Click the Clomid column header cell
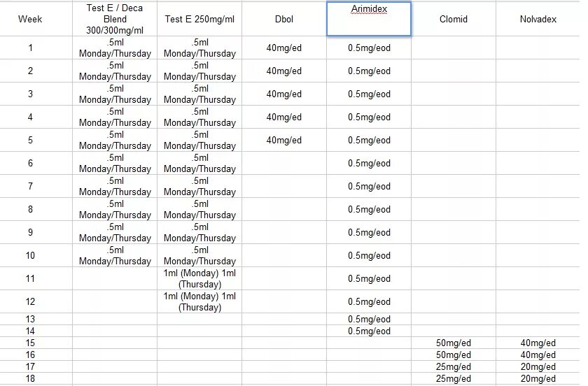 point(454,19)
